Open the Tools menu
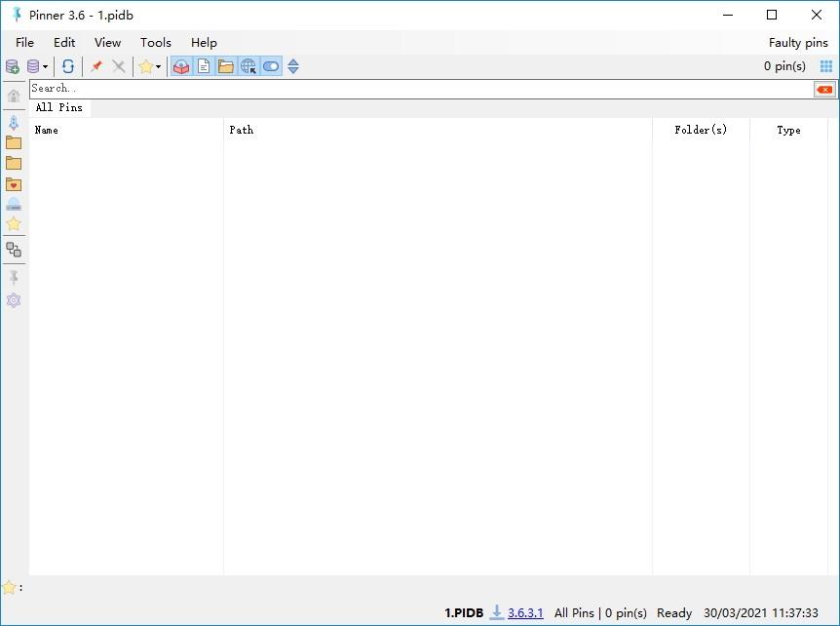The width and height of the screenshot is (840, 626). pos(155,42)
